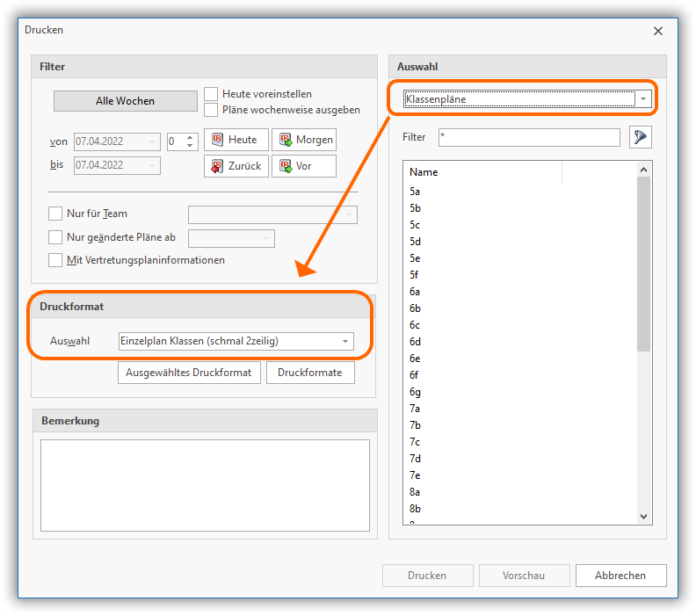Open the Nur für Team dropdown
Screen dimensions: 696x616
tap(349, 214)
